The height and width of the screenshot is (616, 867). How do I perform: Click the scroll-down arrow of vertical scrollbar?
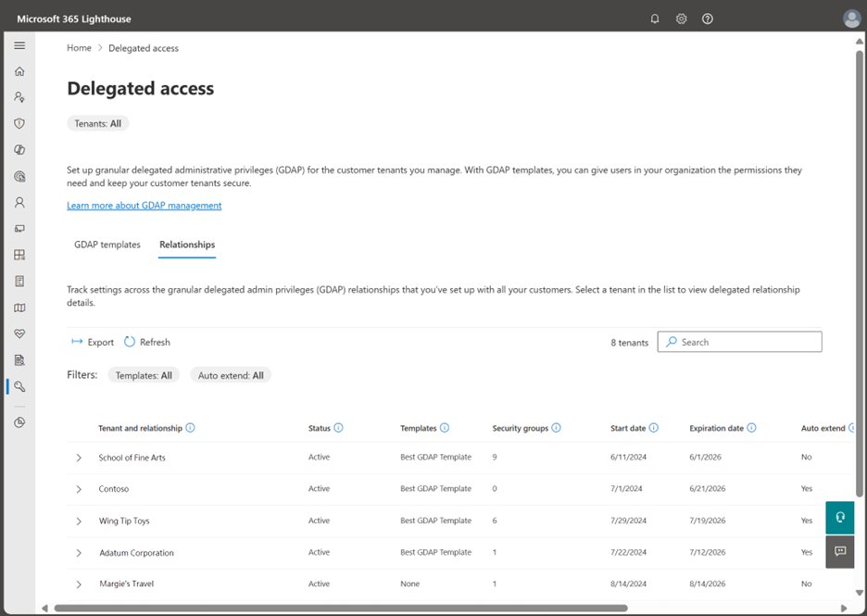[x=860, y=593]
